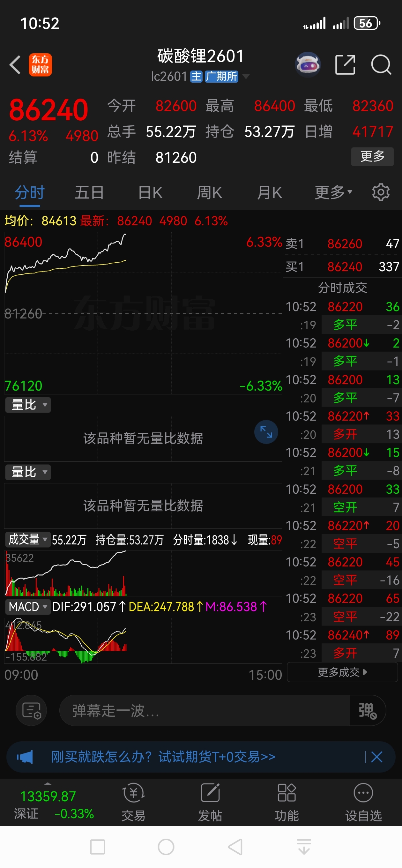Screen dimensions: 402x868
Task: Tap 设自选 add-to-watchlist icon
Action: (x=363, y=803)
